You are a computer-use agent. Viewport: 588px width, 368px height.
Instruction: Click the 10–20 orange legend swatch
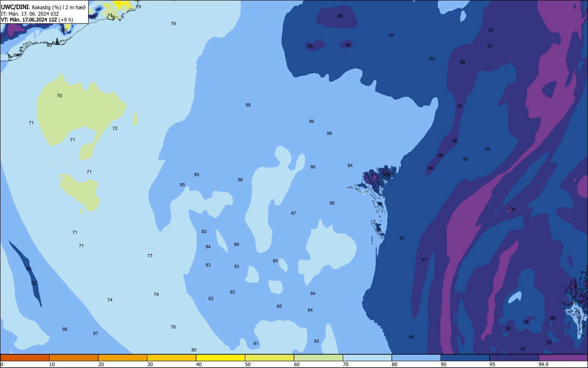(x=73, y=357)
